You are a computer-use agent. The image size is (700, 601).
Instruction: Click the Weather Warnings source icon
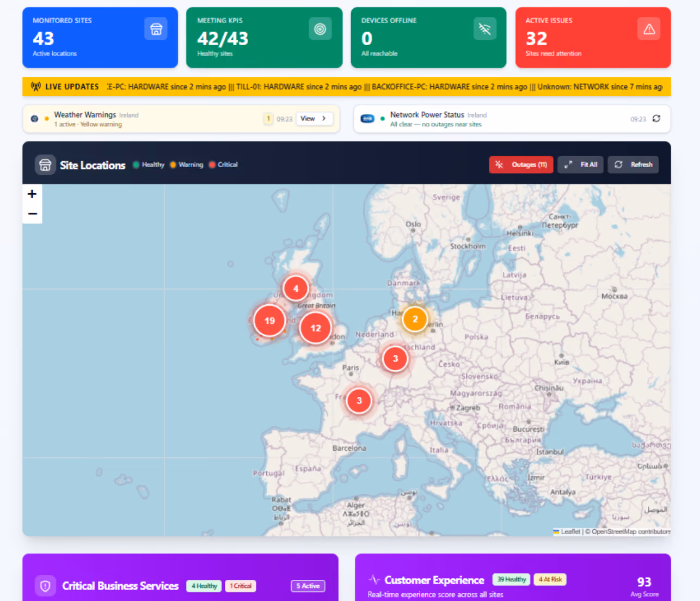point(34,119)
